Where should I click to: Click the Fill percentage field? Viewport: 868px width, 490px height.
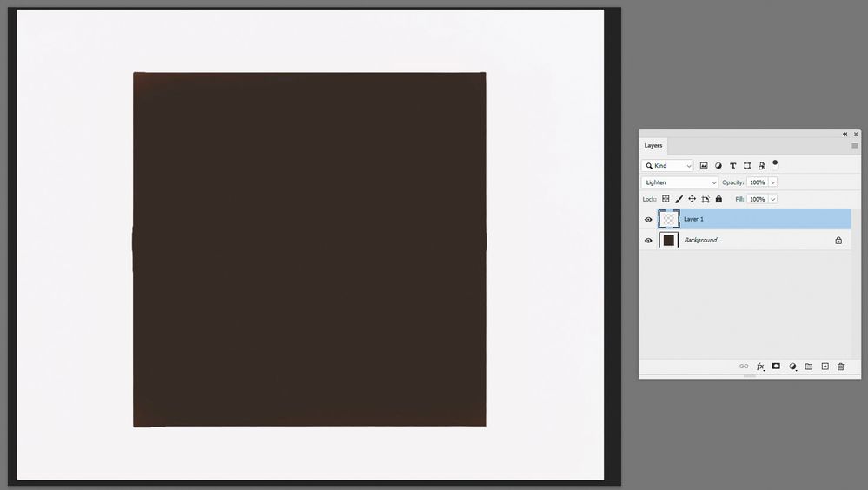[758, 199]
